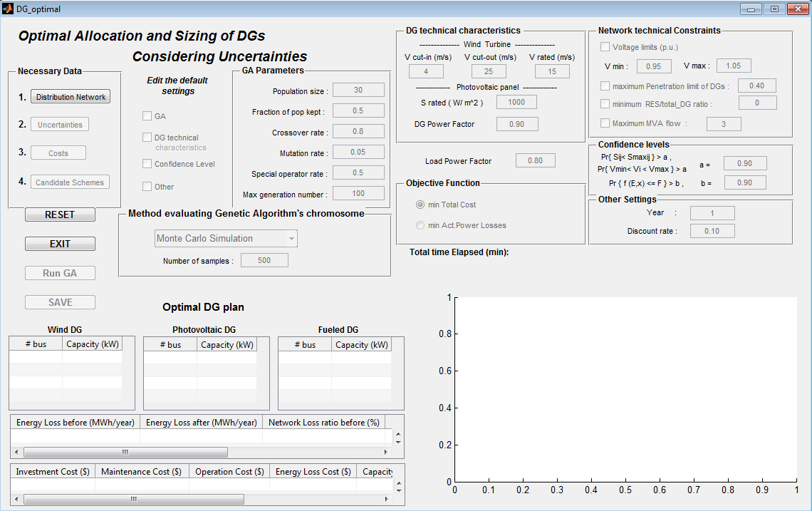This screenshot has height=511, width=812.
Task: Click the Year setting field
Action: click(712, 213)
